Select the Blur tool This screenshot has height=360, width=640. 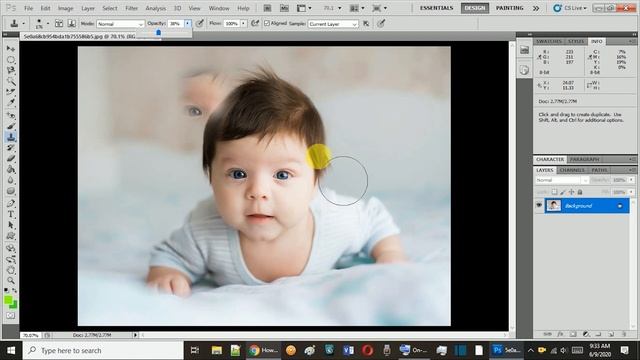11,180
